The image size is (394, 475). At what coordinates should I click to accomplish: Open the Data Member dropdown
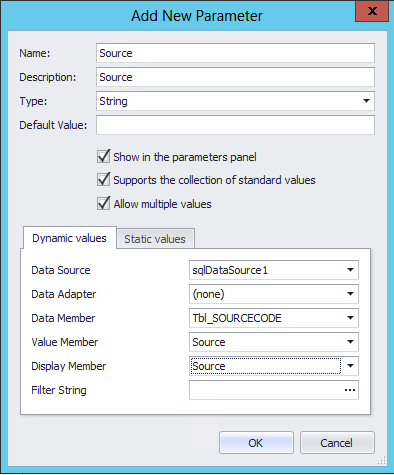(x=350, y=318)
